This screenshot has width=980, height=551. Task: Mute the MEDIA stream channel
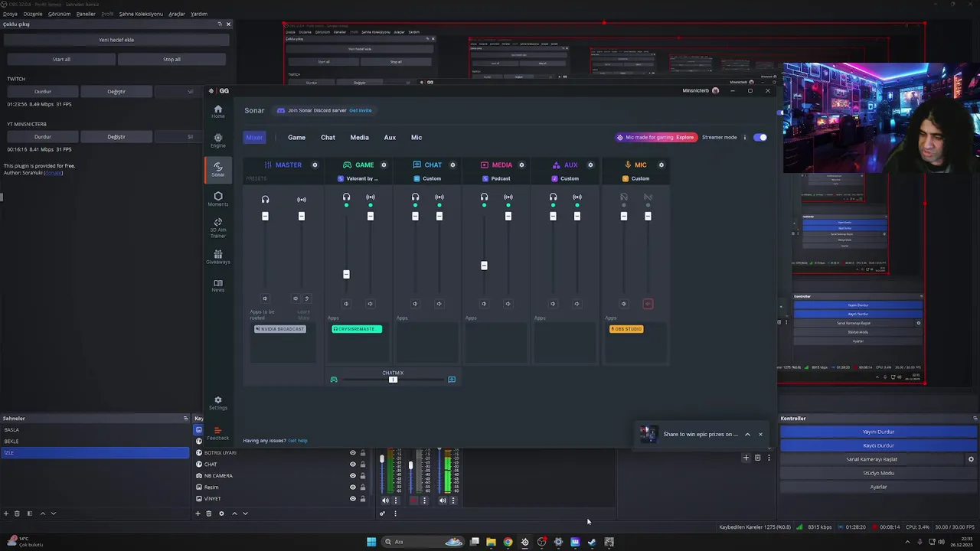[508, 304]
